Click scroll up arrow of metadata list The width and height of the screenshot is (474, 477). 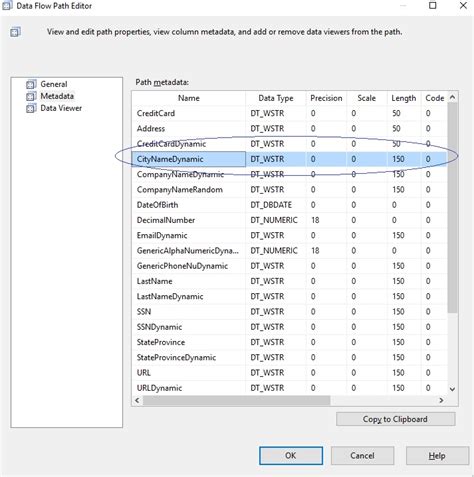(452, 97)
